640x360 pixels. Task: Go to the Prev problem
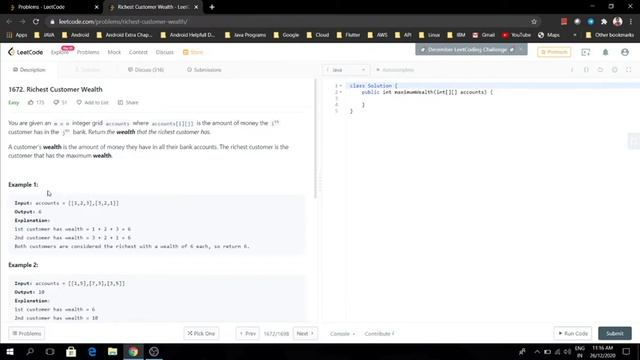pos(247,333)
